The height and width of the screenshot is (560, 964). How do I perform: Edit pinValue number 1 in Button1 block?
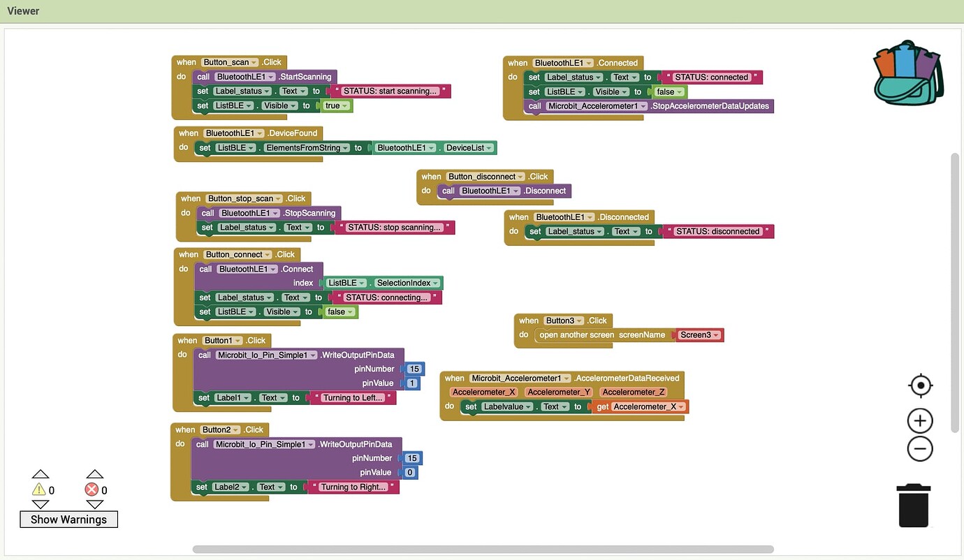(x=412, y=383)
